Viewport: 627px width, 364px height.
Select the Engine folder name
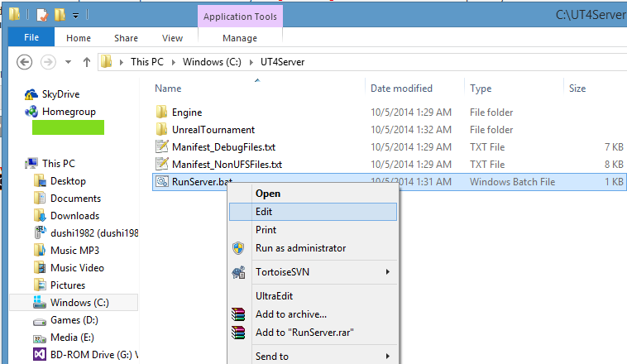coord(187,113)
